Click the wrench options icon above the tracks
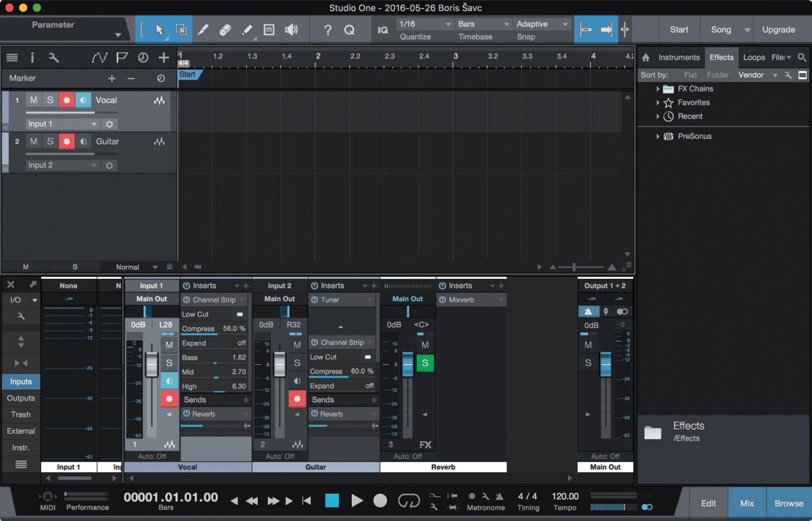The width and height of the screenshot is (812, 521). (53, 58)
